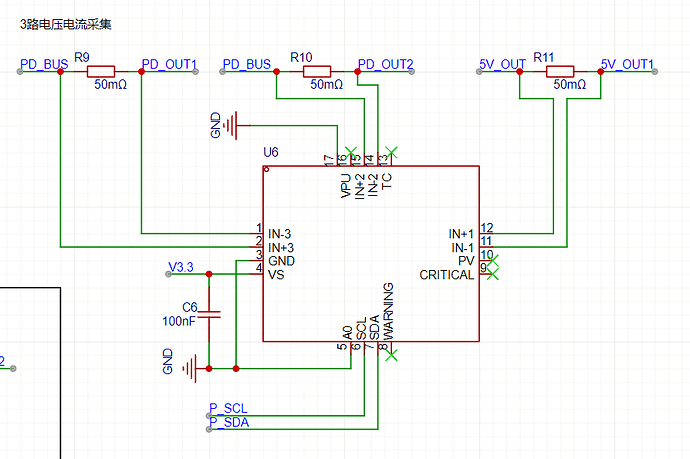Select the GND symbol above U6

230,125
